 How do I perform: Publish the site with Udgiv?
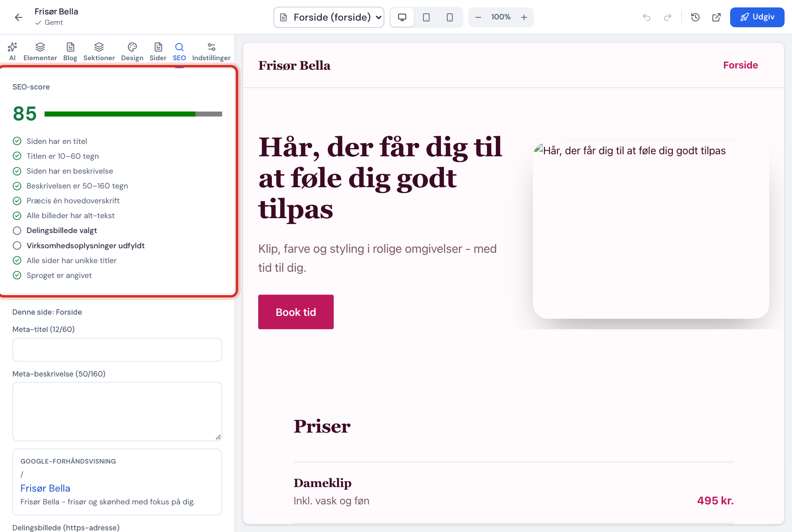(757, 17)
